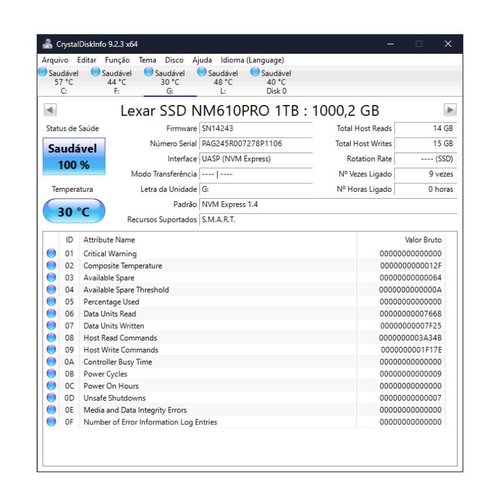Select drive L: at 48 °C
This screenshot has height=500, width=500.
[x=223, y=82]
